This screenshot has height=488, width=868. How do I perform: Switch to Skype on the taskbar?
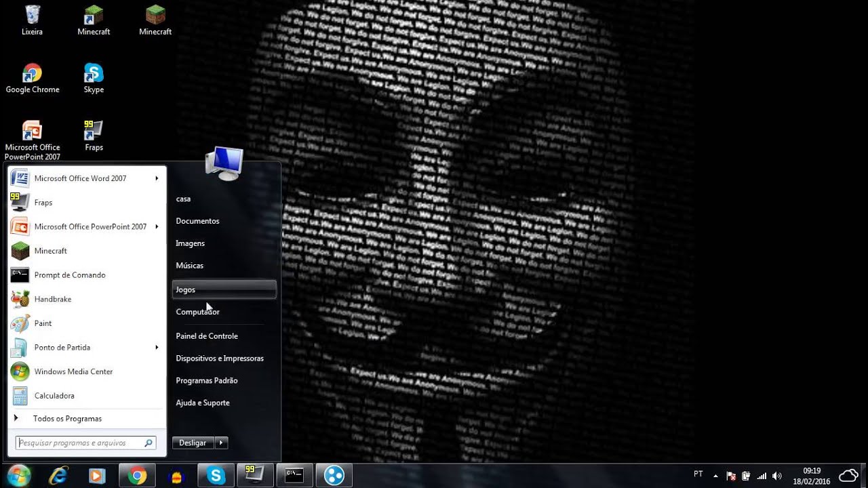tap(216, 476)
